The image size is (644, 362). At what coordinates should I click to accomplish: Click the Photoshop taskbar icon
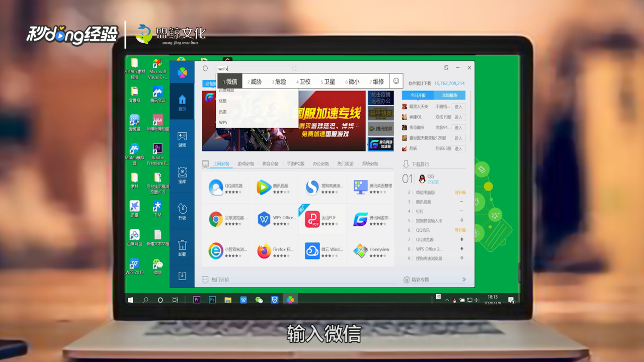[212, 300]
